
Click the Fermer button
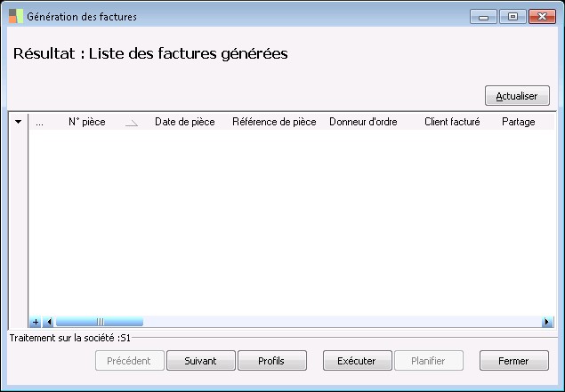513,361
